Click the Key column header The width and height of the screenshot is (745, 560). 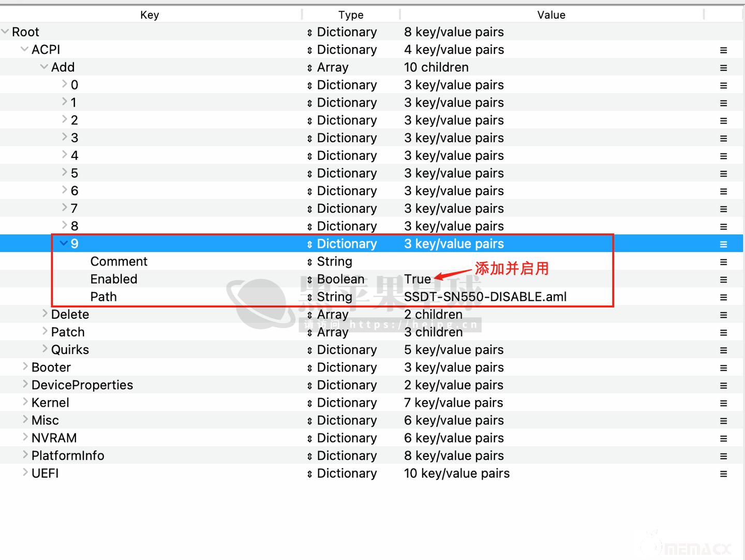pos(150,15)
